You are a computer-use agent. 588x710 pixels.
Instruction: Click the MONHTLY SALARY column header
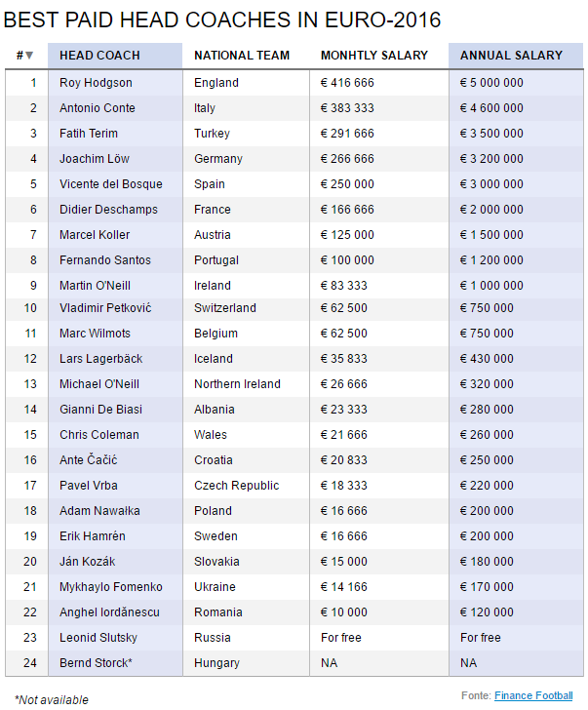pyautogui.click(x=373, y=56)
